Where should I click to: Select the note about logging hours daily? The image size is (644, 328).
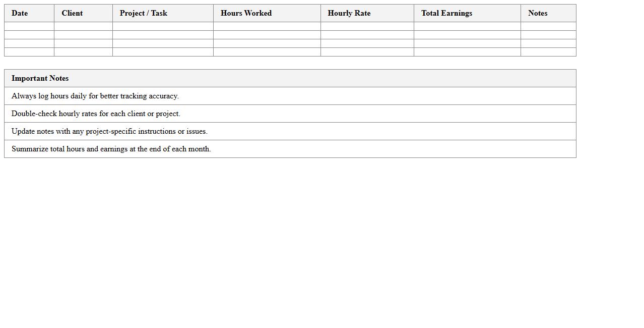[95, 96]
